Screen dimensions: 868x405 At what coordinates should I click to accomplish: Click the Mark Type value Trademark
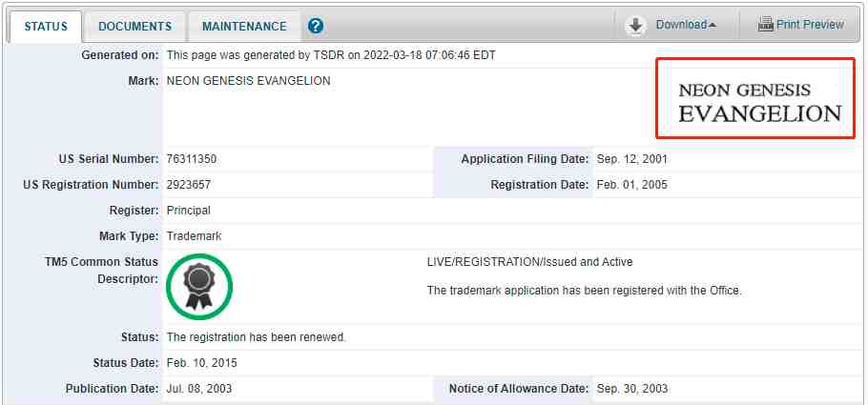194,235
